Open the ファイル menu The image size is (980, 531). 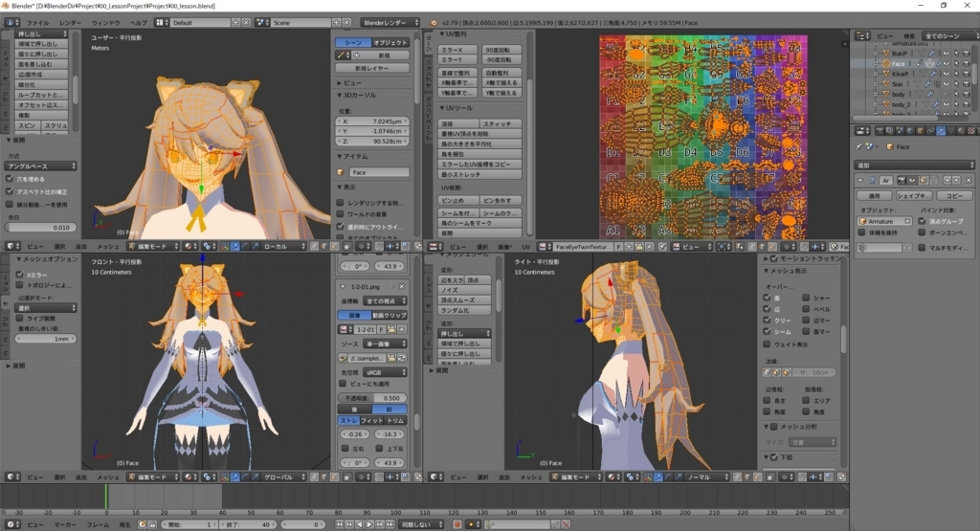click(x=37, y=23)
